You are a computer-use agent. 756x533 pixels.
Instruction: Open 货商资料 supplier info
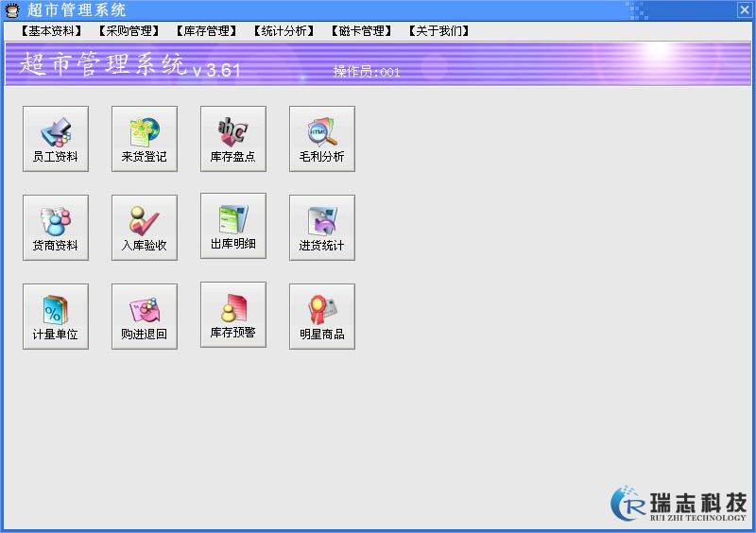(56, 228)
